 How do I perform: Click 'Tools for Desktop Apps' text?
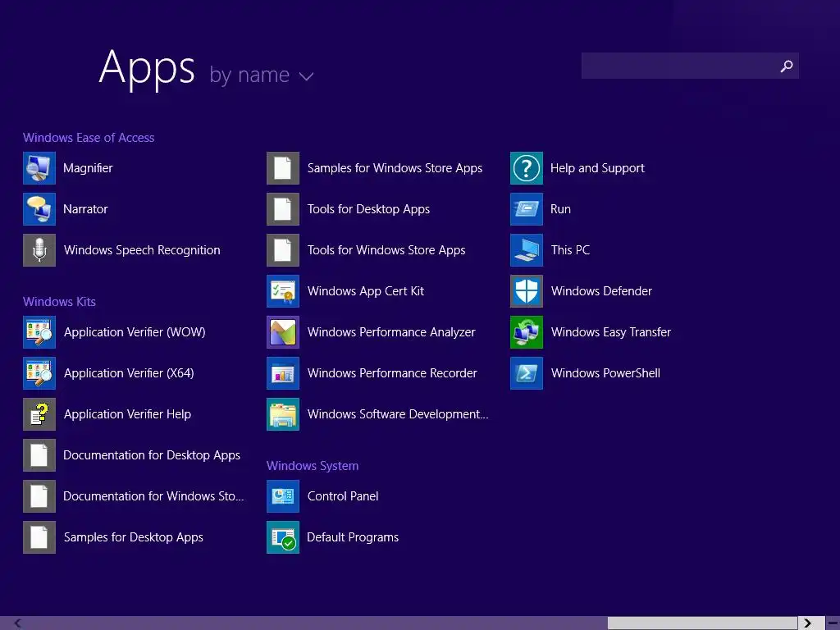[368, 209]
